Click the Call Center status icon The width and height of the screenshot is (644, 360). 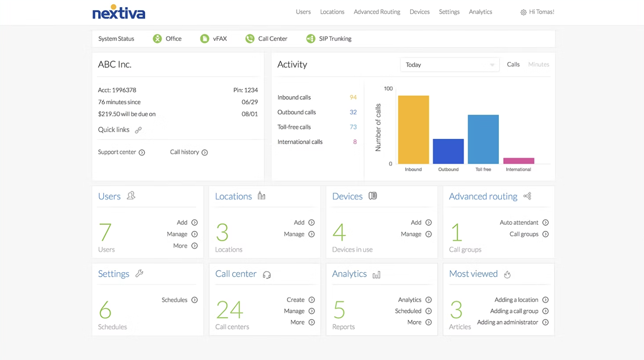[249, 39]
